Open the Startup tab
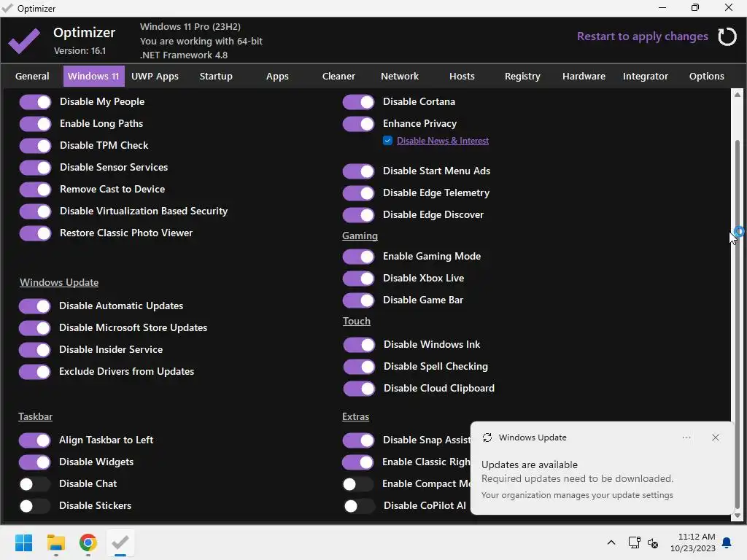Screen dimensions: 747x560 click(216, 76)
